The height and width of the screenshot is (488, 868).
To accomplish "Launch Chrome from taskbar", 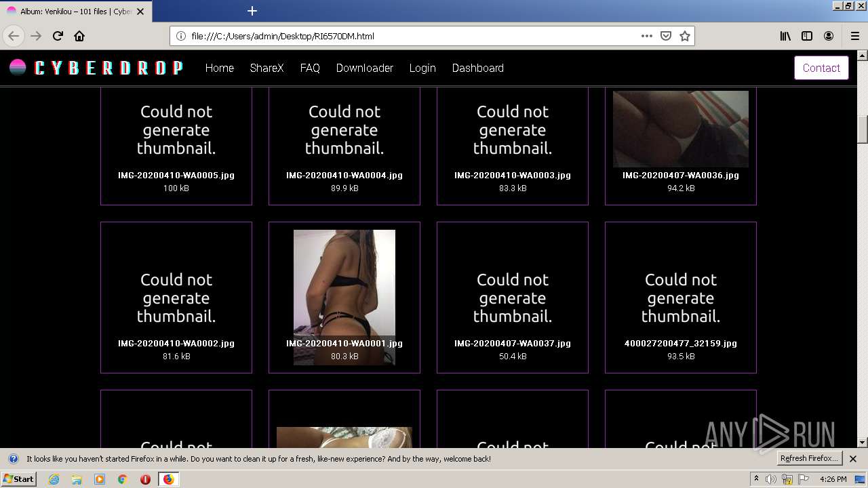I will [x=122, y=479].
